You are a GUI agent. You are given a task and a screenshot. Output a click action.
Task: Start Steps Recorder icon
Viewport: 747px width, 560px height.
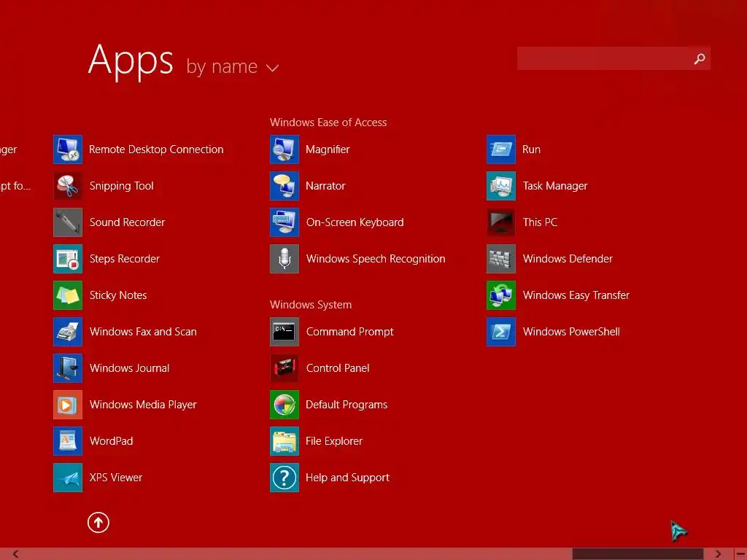point(68,259)
